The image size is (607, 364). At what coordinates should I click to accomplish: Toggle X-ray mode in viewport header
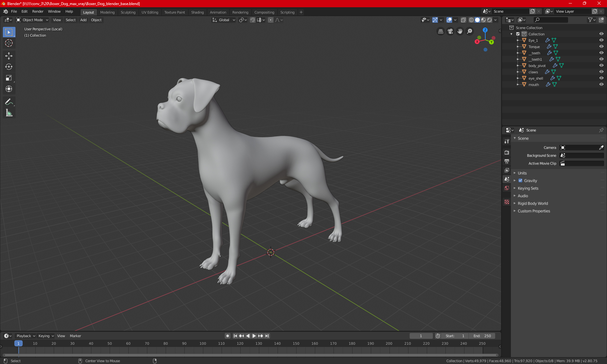tap(463, 20)
